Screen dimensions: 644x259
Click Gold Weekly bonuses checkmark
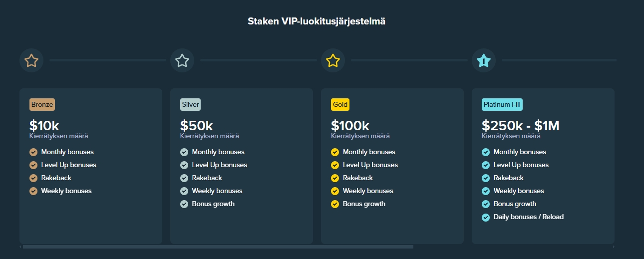[x=335, y=191]
